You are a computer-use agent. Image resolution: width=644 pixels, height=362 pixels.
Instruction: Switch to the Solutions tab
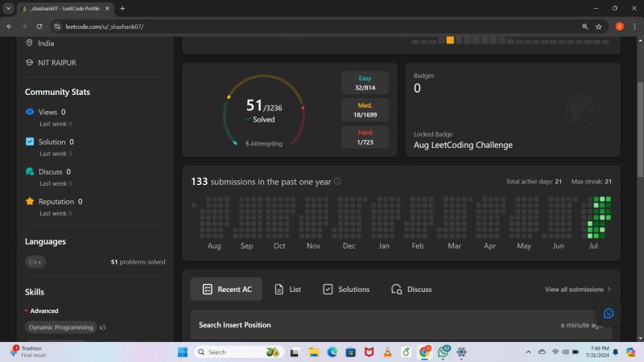pyautogui.click(x=346, y=290)
